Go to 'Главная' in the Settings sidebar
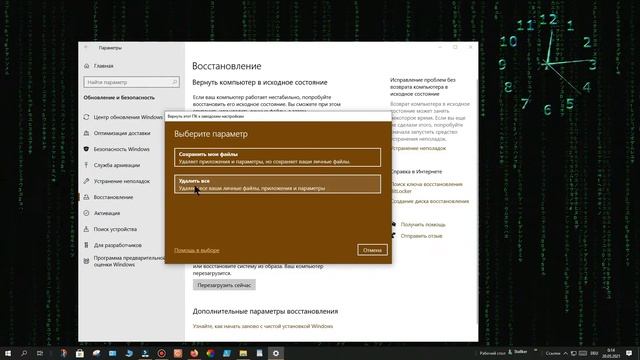This screenshot has height=360, width=640. pyautogui.click(x=103, y=66)
